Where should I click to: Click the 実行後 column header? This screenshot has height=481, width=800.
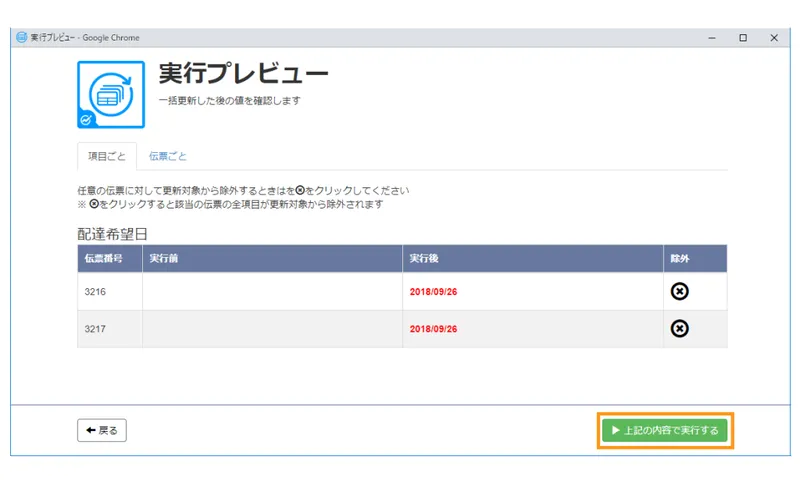(x=533, y=258)
